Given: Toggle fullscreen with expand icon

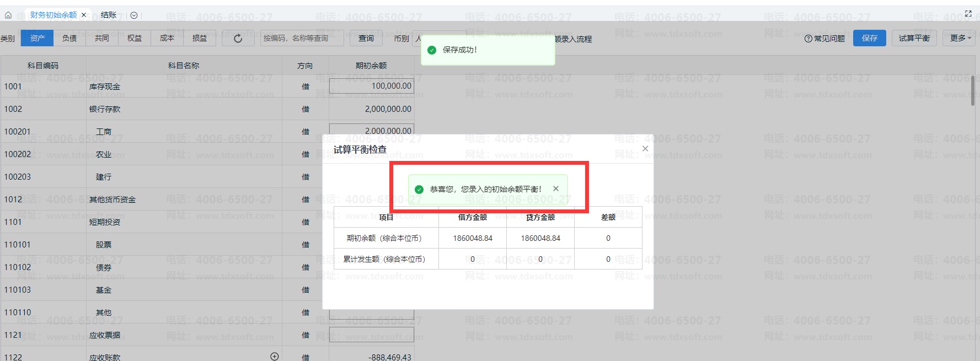Looking at the screenshot, I should [x=968, y=14].
